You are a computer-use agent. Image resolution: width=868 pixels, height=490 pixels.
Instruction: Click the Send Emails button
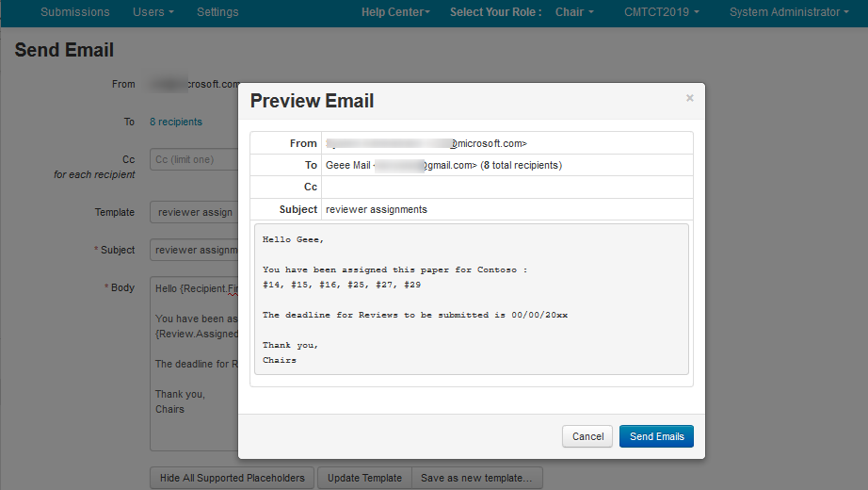pos(656,436)
